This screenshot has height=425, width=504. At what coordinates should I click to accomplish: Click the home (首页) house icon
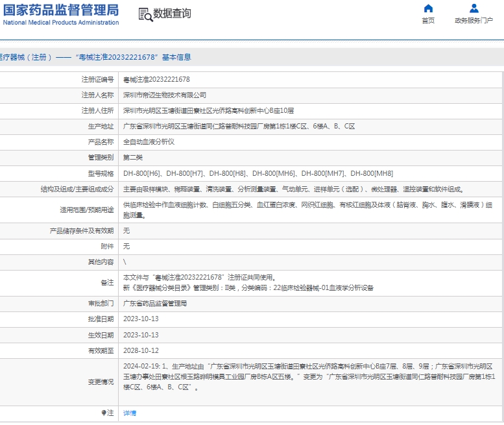click(x=428, y=8)
